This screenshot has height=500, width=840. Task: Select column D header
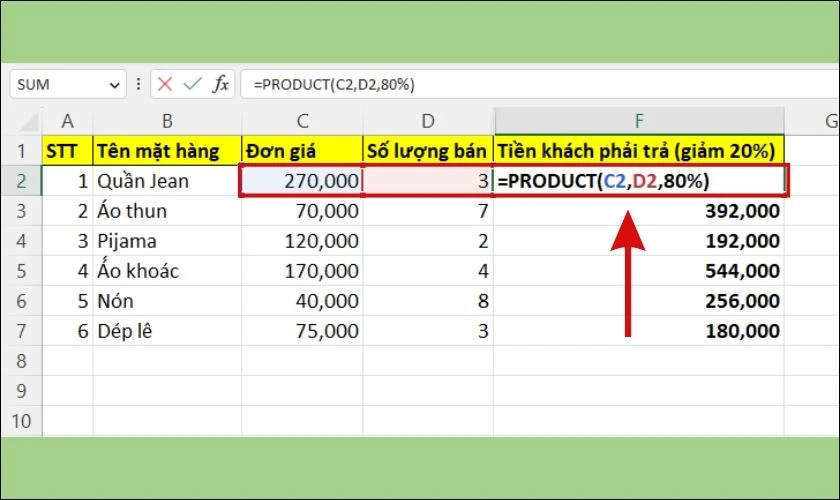[x=428, y=121]
